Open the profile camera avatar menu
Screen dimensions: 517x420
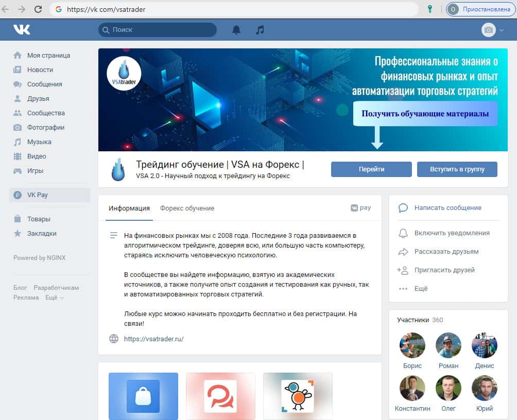[491, 30]
